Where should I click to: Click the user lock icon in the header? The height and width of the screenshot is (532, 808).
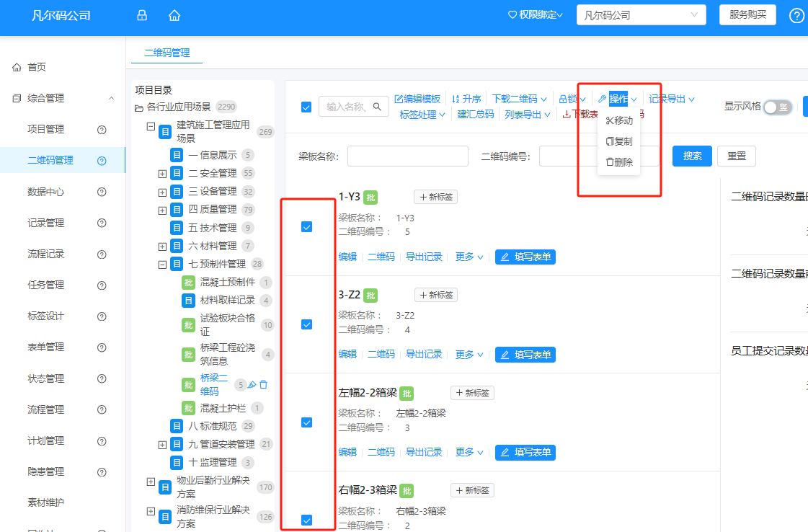[x=141, y=14]
